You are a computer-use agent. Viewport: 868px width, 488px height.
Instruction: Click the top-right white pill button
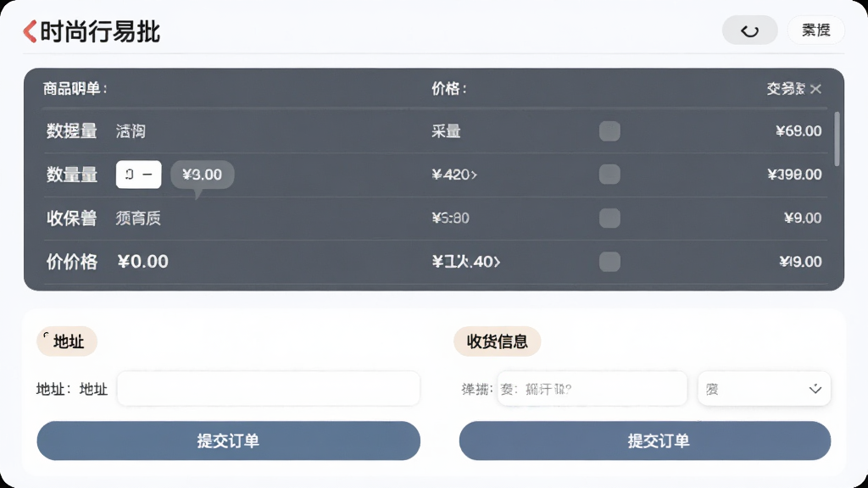(x=816, y=30)
